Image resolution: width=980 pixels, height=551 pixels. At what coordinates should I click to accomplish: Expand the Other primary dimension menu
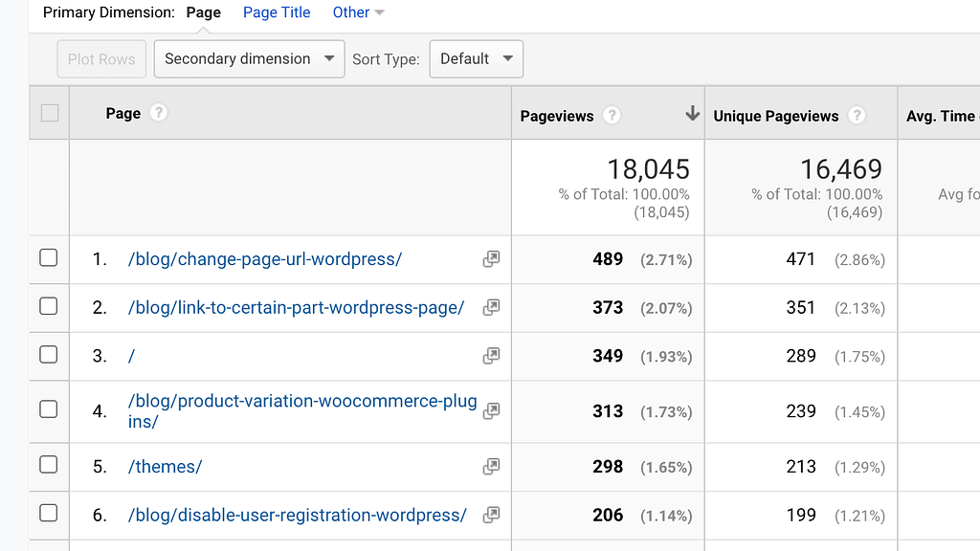point(358,12)
